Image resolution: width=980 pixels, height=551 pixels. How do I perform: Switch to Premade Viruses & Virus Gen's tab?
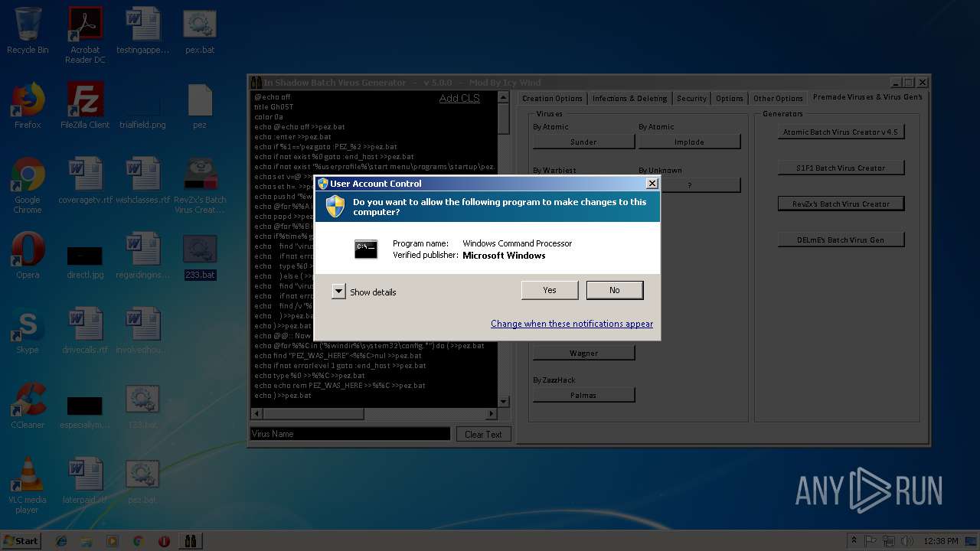pos(867,97)
